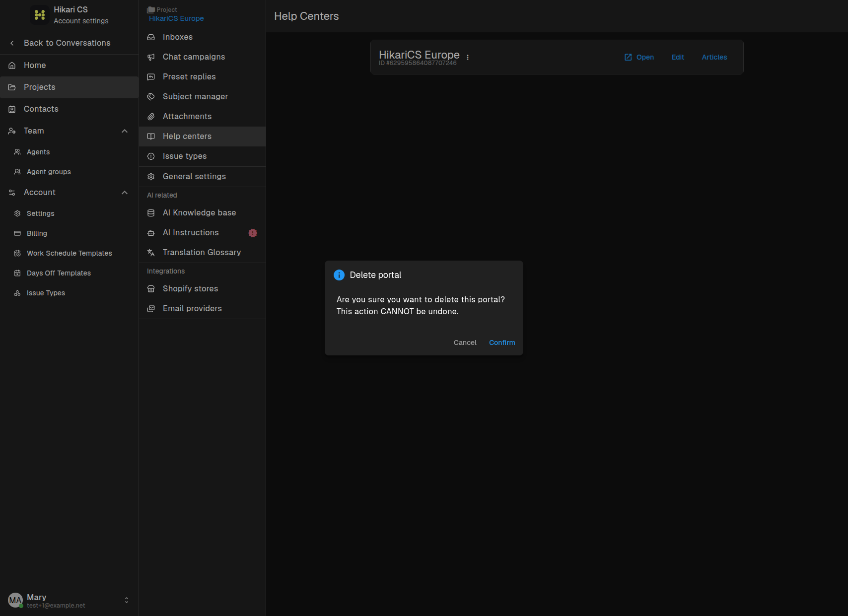
Task: Click the test+1@example.net email text
Action: pos(56,606)
